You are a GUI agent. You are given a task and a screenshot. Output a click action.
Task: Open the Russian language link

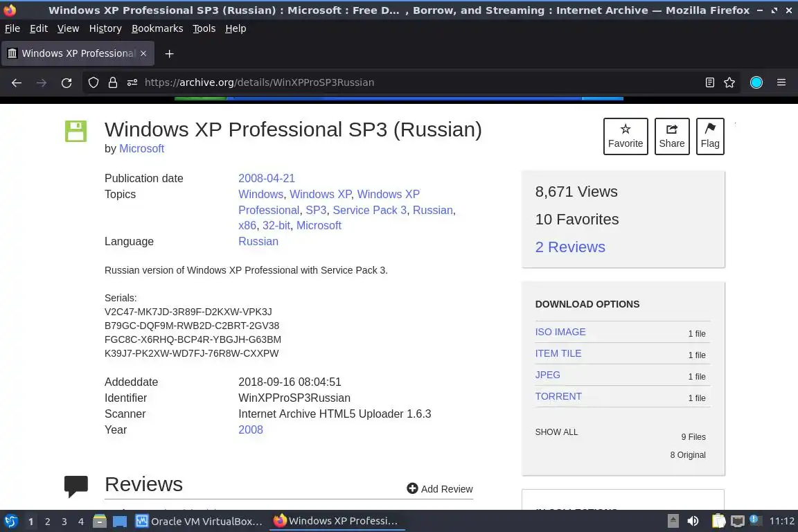pos(258,241)
